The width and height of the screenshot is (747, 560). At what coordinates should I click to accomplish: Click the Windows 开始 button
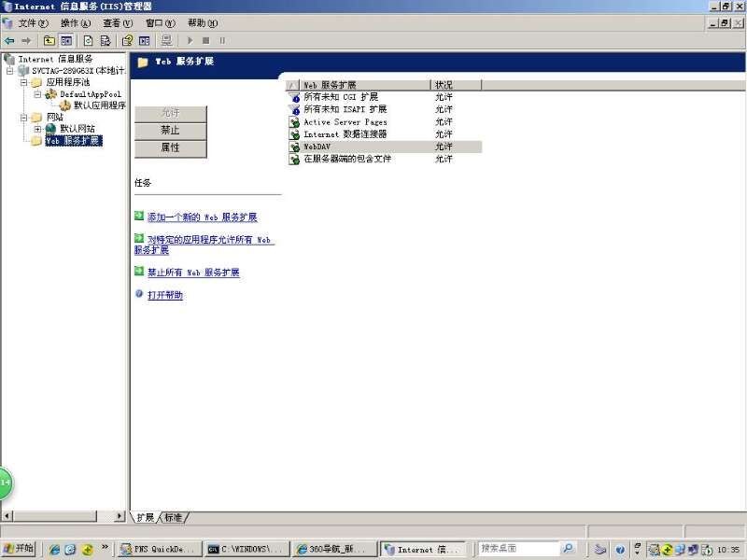coord(19,549)
